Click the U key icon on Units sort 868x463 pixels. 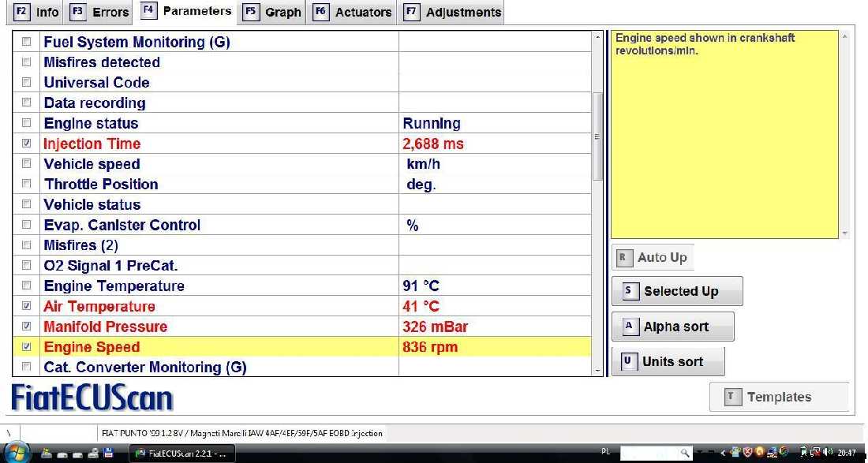(x=629, y=362)
